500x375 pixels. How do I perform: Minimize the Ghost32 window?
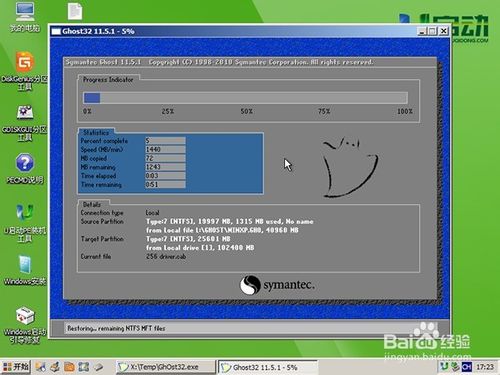[422, 31]
